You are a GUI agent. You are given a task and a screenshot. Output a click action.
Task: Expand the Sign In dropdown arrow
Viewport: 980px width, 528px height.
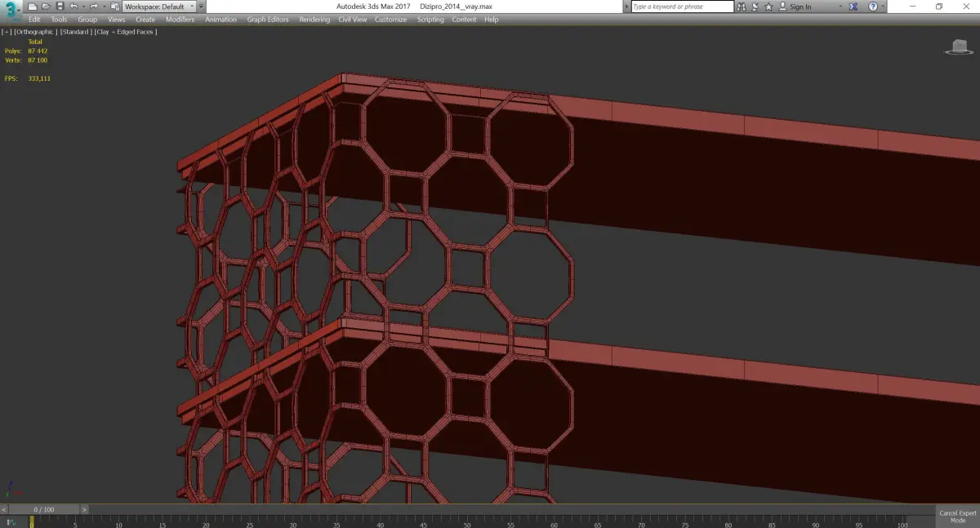pyautogui.click(x=840, y=7)
